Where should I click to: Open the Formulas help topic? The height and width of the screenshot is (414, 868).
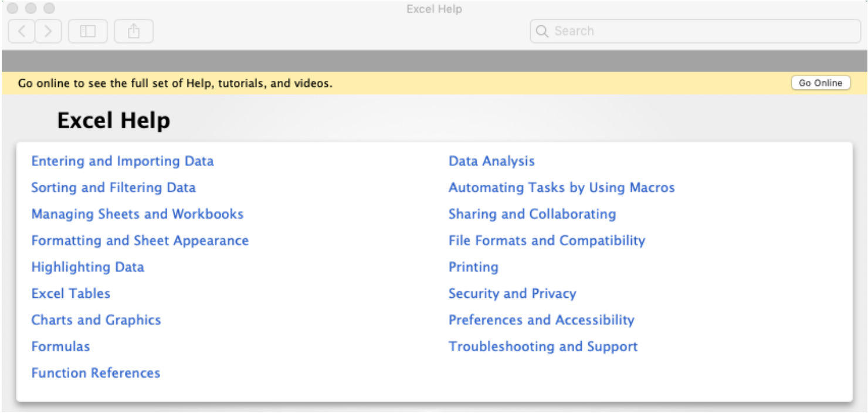tap(61, 347)
